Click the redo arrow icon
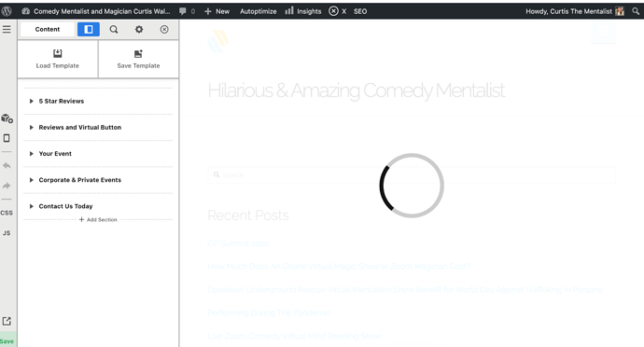Image resolution: width=644 pixels, height=347 pixels. 7,186
